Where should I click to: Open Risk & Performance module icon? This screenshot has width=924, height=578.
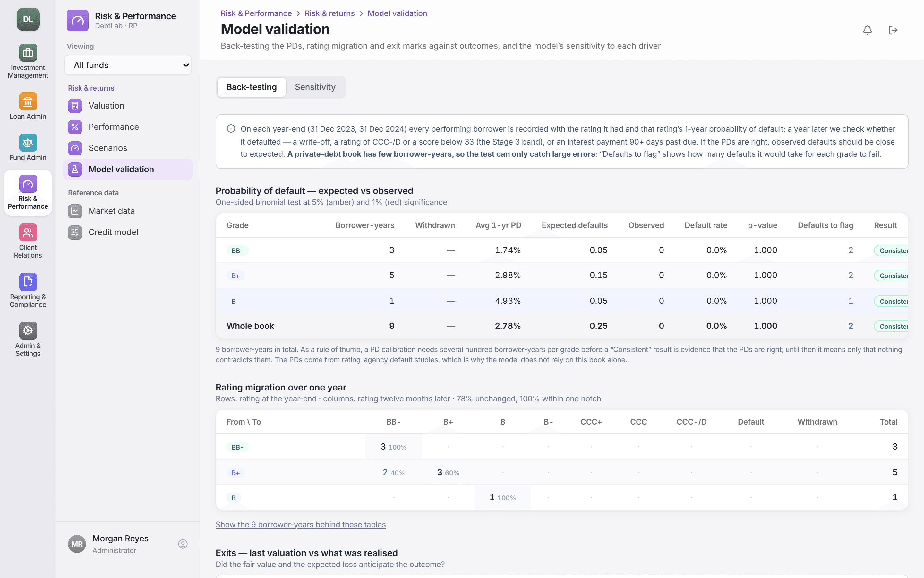28,184
